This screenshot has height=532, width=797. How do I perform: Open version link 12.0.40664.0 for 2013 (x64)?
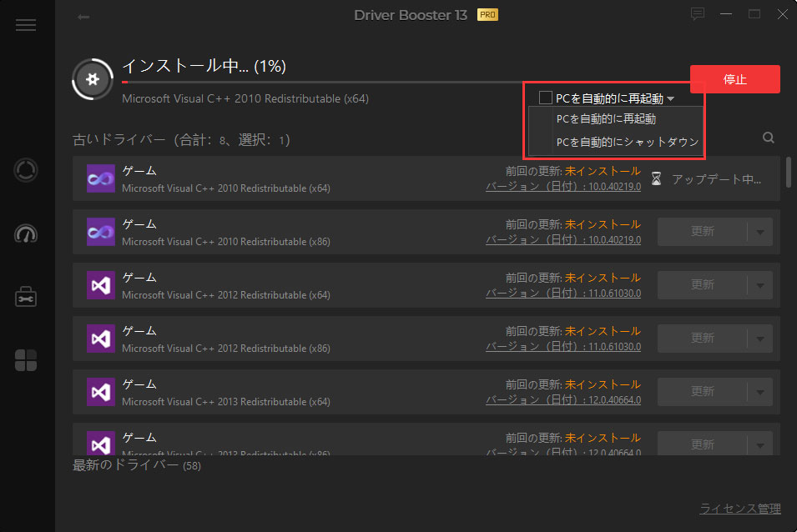click(563, 399)
